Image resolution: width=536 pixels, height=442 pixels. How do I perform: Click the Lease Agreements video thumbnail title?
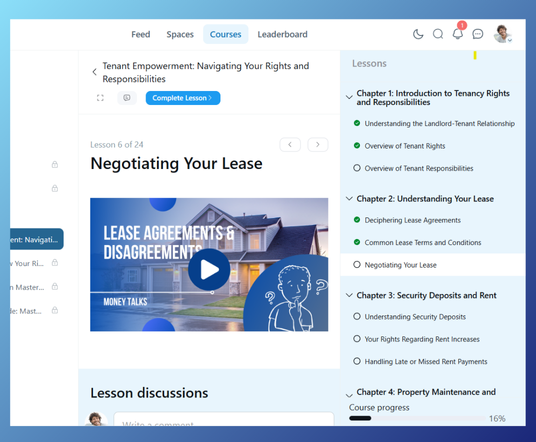point(169,242)
